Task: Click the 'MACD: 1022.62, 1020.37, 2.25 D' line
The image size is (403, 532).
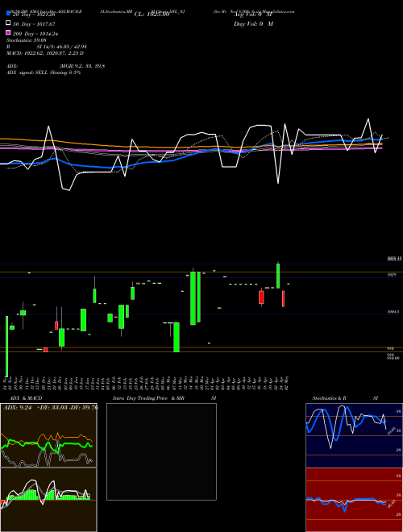Action: pos(45,53)
